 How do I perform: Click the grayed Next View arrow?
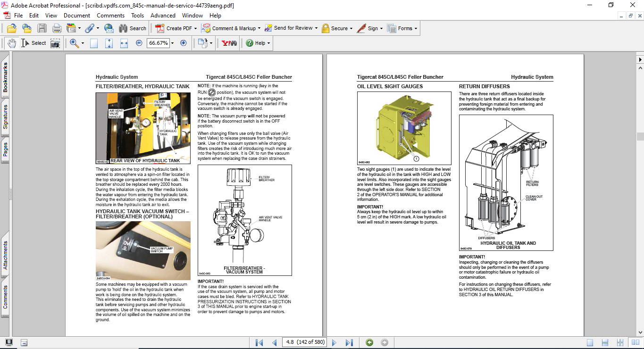coord(385,342)
